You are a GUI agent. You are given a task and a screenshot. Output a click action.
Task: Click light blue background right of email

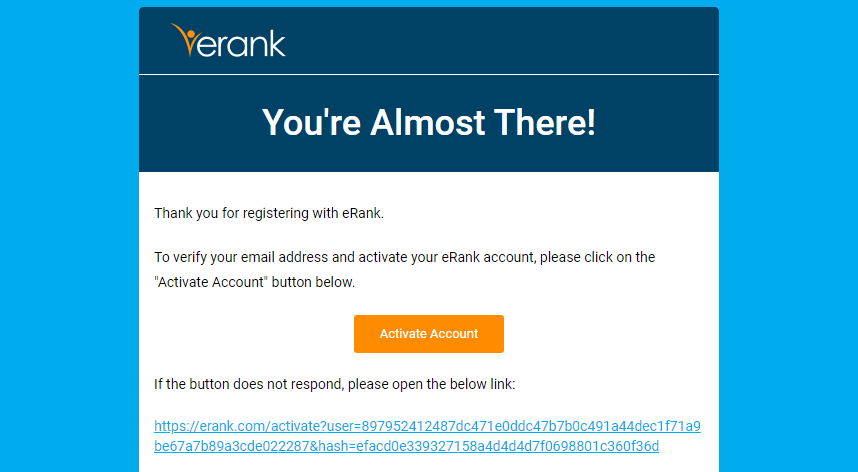[x=788, y=236]
